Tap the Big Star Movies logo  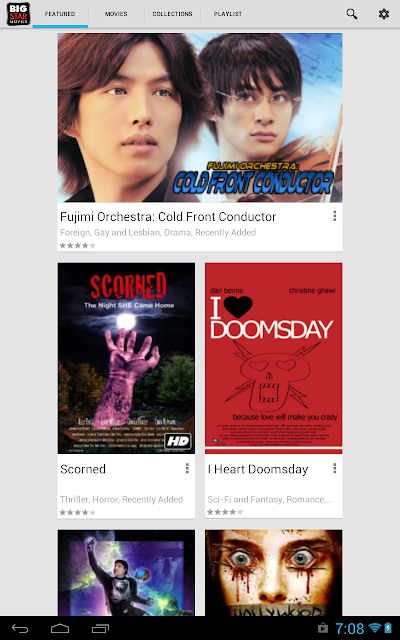tap(18, 14)
